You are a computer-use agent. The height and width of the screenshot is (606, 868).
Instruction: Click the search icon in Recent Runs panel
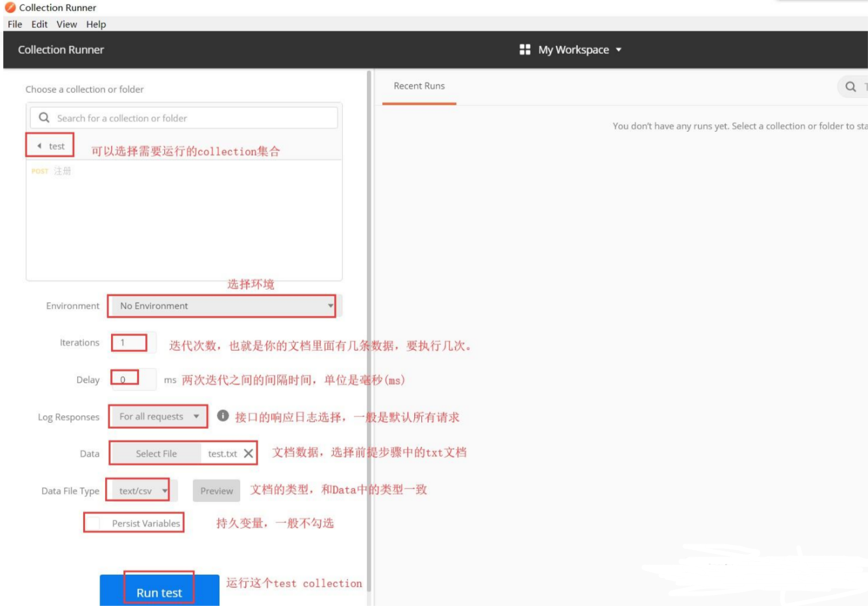(x=850, y=86)
